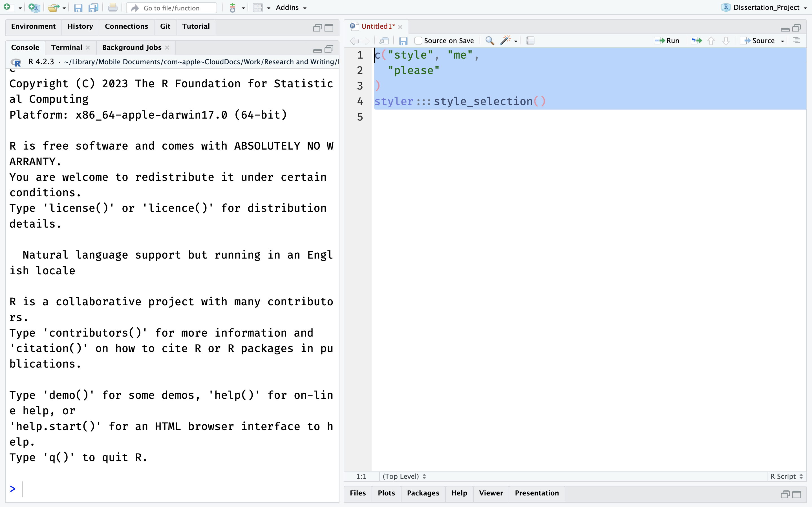Viewport: 812px width, 507px height.
Task: Enable the Source on Save checkbox
Action: click(x=418, y=40)
